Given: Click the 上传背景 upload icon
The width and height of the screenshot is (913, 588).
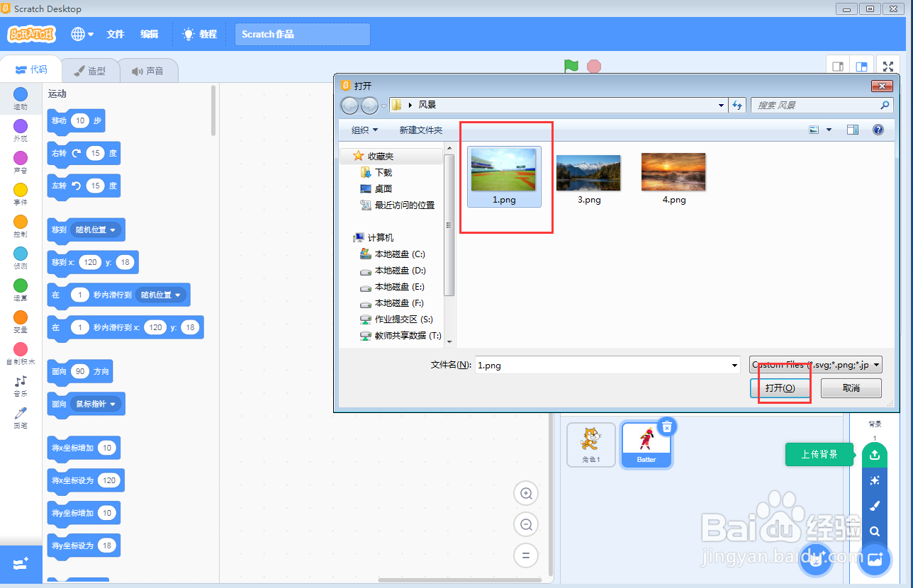Looking at the screenshot, I should pos(875,454).
